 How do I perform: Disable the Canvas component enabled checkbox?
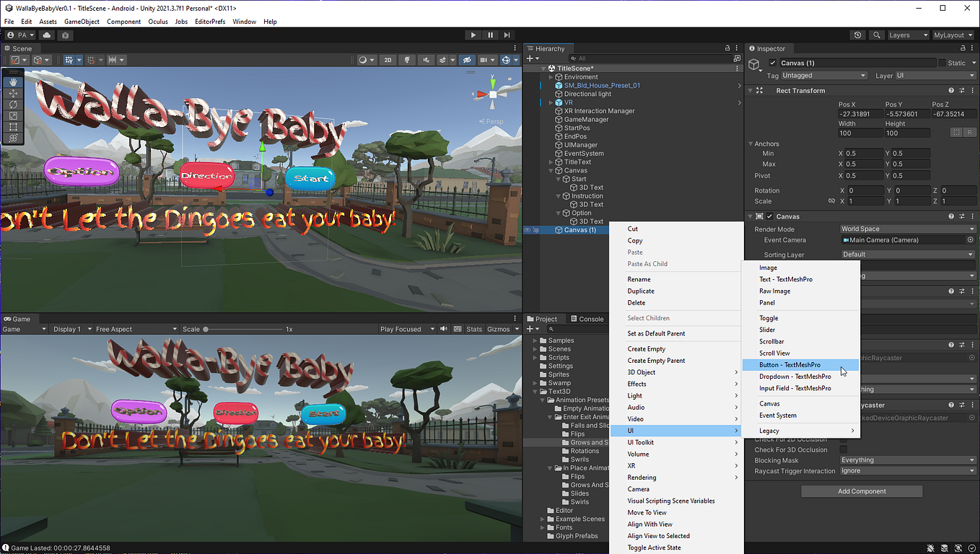(x=770, y=216)
